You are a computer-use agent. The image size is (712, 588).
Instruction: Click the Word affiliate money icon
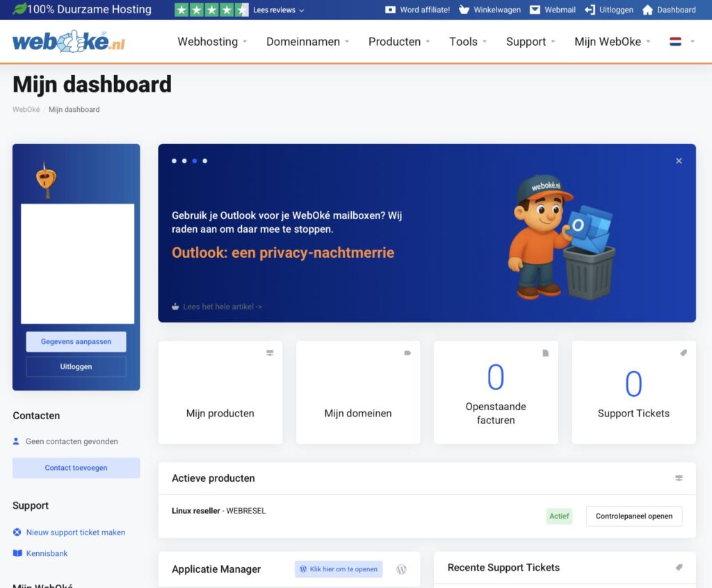click(x=390, y=10)
